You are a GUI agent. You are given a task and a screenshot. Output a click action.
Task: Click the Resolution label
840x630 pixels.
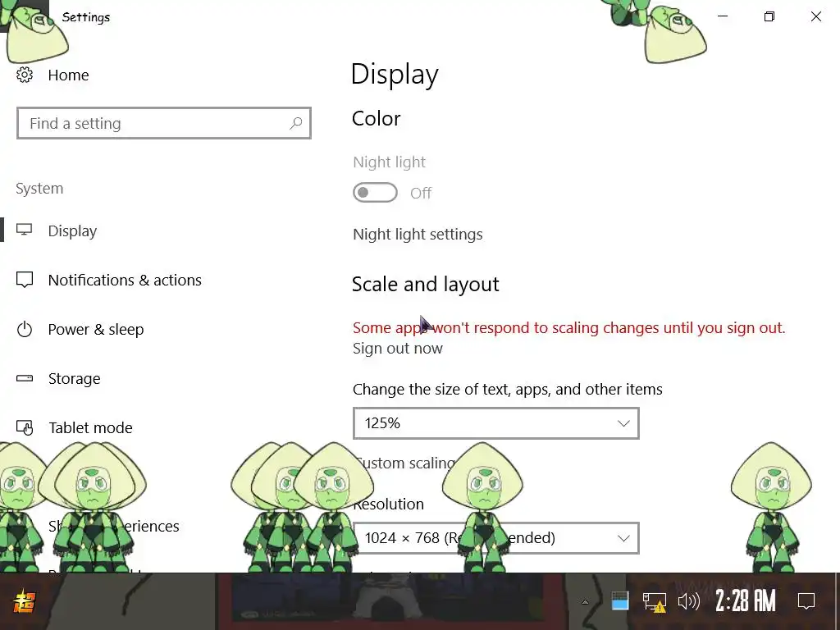[388, 504]
